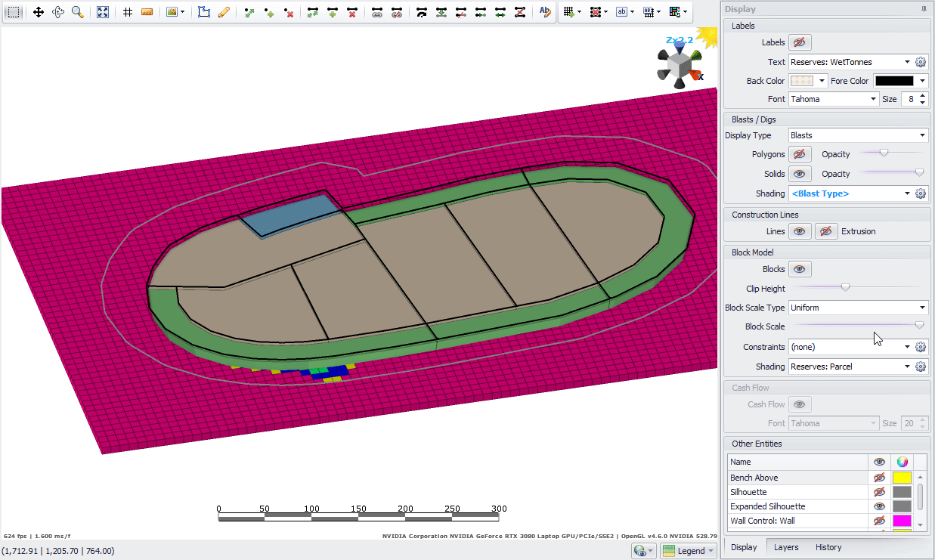Click the font Size number field
Screen dimensions: 935x560
point(909,99)
